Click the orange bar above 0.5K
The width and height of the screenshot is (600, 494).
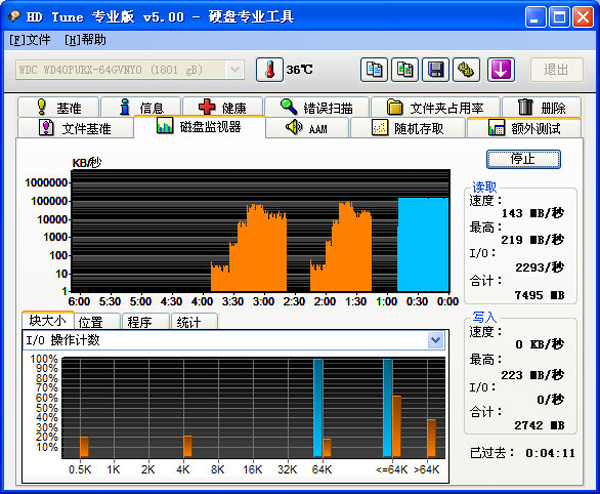[84, 447]
